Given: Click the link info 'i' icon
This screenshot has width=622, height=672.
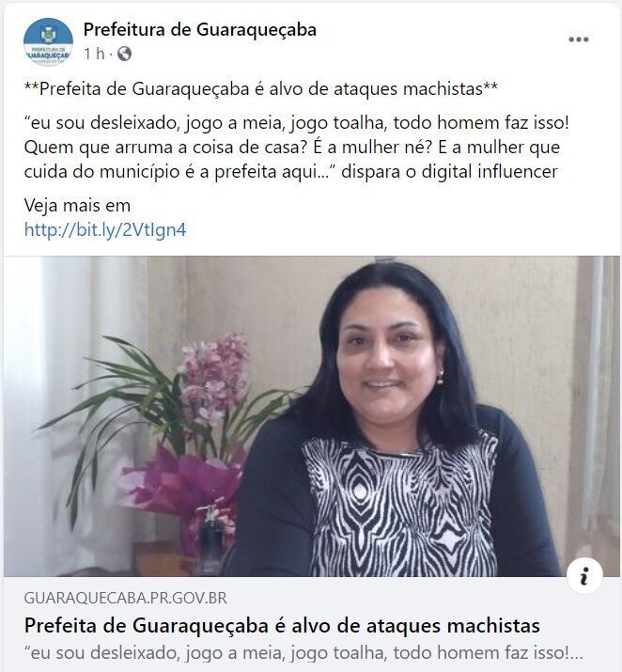Looking at the screenshot, I should pos(584,575).
